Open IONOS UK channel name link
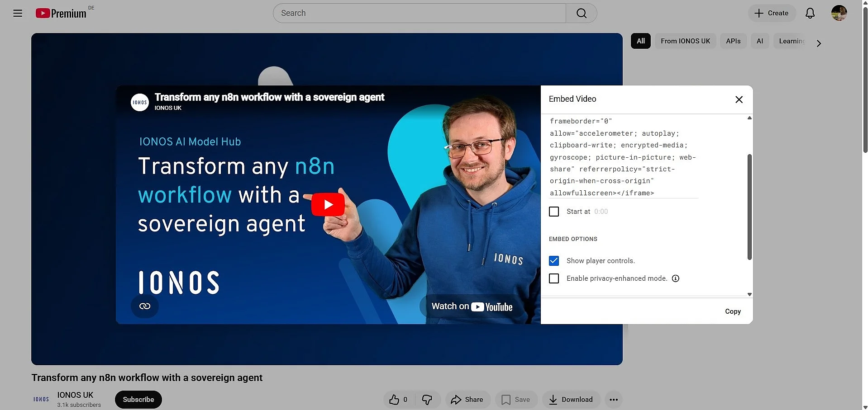The width and height of the screenshot is (868, 410). 75,395
